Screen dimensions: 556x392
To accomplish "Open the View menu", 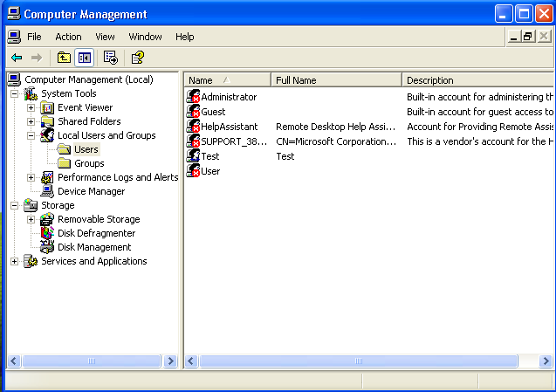I will (105, 37).
